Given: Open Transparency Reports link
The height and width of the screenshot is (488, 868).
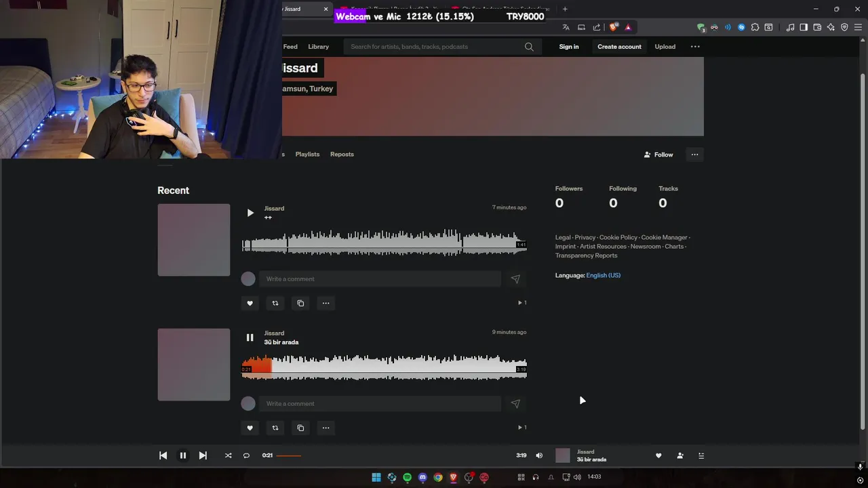Looking at the screenshot, I should coord(586,256).
